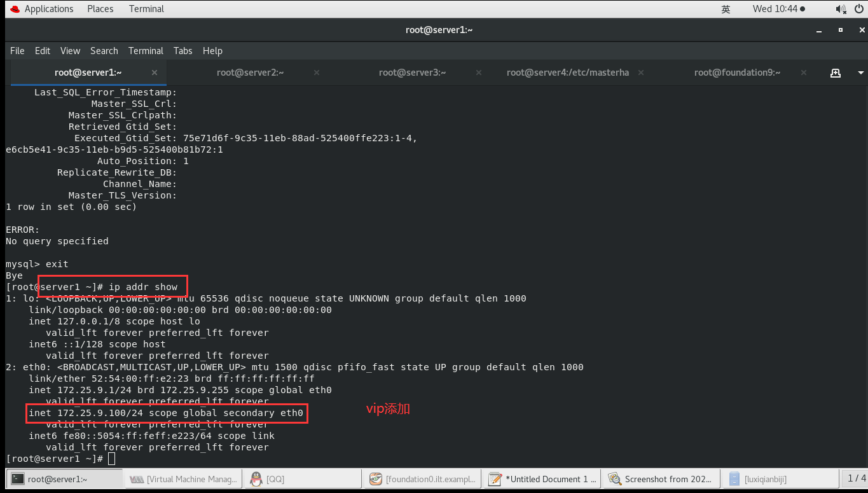Open the Applications menu in the top panel
The width and height of the screenshot is (868, 493).
[42, 9]
